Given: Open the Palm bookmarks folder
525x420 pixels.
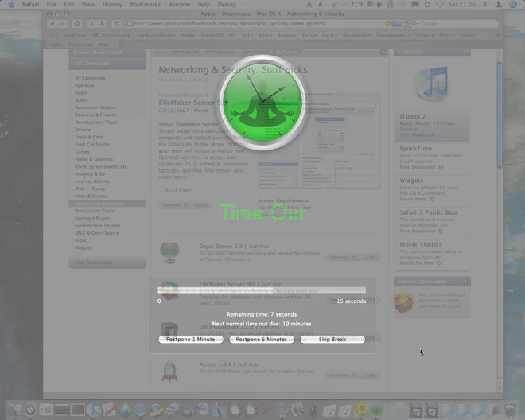Looking at the screenshot, I should click(468, 35).
